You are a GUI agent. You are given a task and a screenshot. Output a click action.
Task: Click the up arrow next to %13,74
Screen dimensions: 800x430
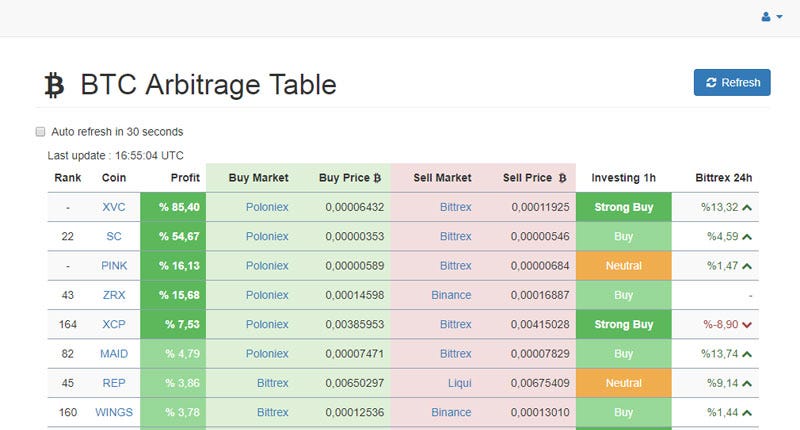point(747,354)
